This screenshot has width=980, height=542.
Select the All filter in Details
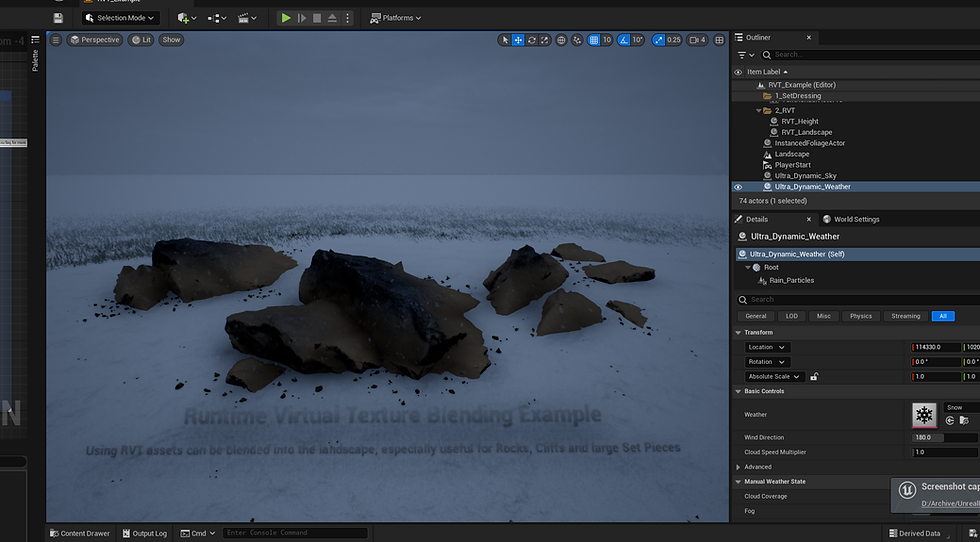pyautogui.click(x=942, y=316)
